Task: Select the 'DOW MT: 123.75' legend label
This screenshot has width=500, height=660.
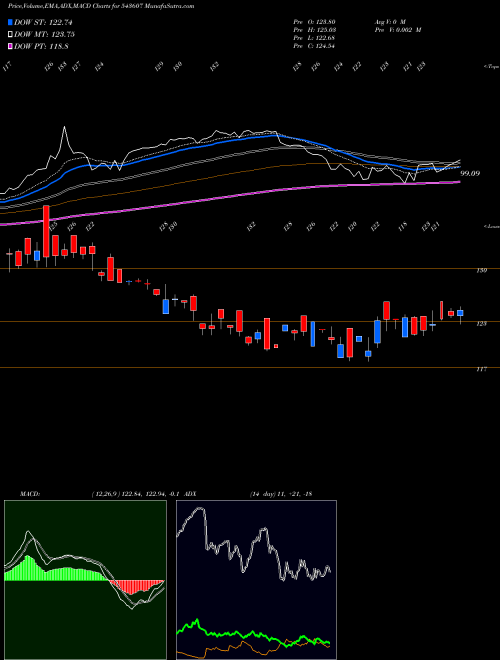Action: pos(45,35)
